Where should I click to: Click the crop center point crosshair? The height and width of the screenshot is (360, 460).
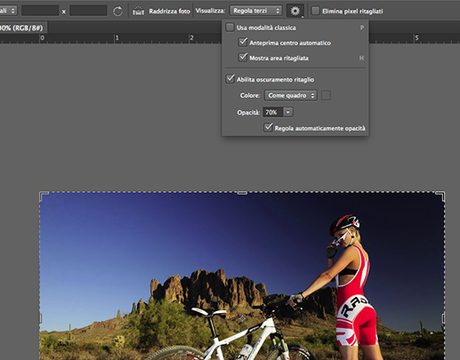tap(242, 319)
